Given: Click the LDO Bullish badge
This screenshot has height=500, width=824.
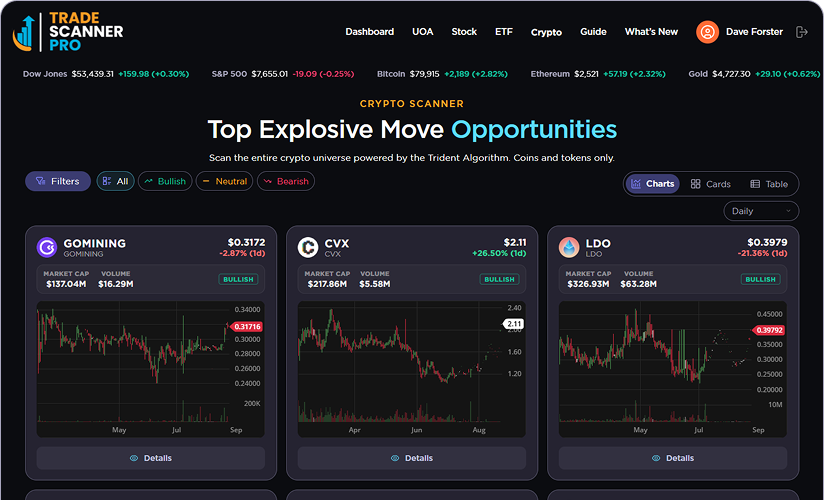Looking at the screenshot, I should [x=760, y=279].
